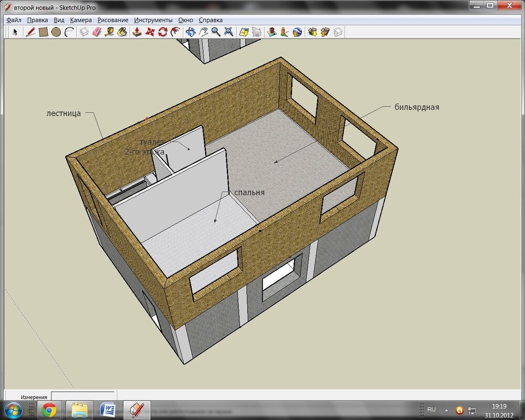Activate the Circle tool

point(56,32)
